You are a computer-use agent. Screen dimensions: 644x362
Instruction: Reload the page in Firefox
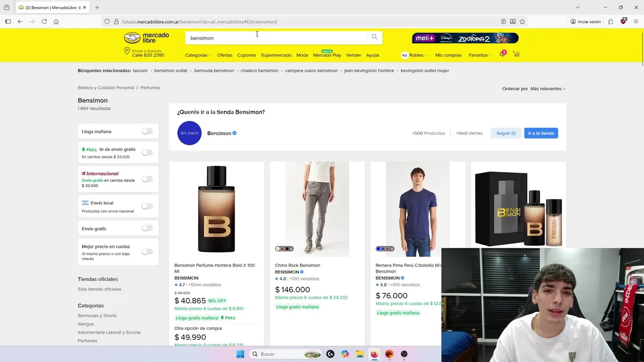coord(44,22)
